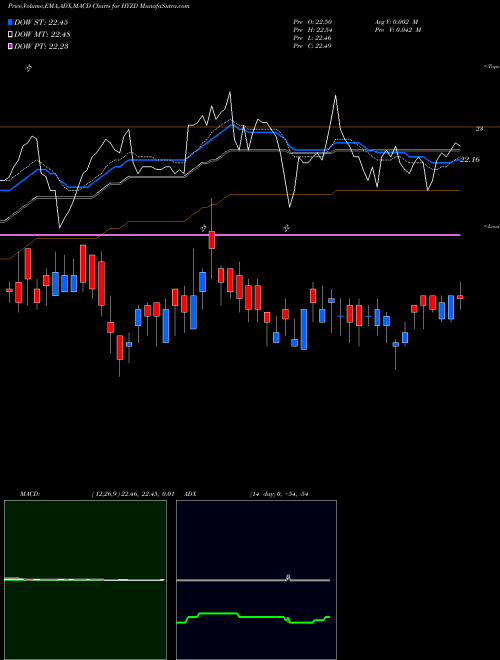Screen dimensions: 500x660
Task: Click the 'Pre C: 22.49' close value
Action: [313, 46]
